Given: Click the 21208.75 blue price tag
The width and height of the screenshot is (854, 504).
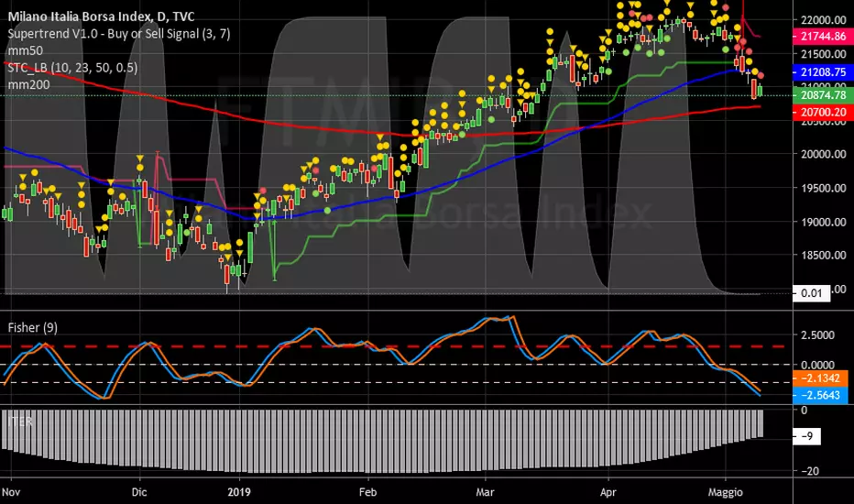Looking at the screenshot, I should (824, 71).
